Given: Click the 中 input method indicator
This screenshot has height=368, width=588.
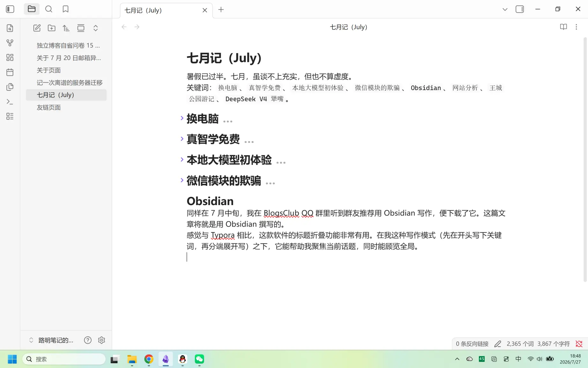Looking at the screenshot, I should point(518,359).
